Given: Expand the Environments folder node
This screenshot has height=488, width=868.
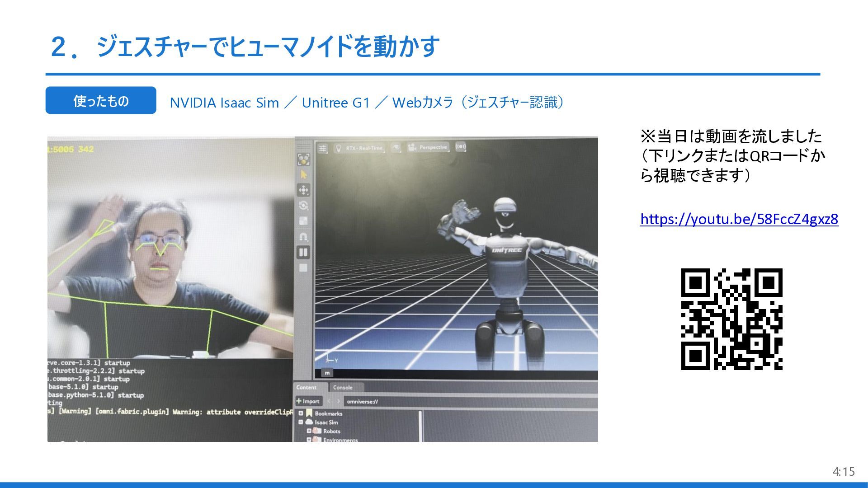Looking at the screenshot, I should click(309, 439).
